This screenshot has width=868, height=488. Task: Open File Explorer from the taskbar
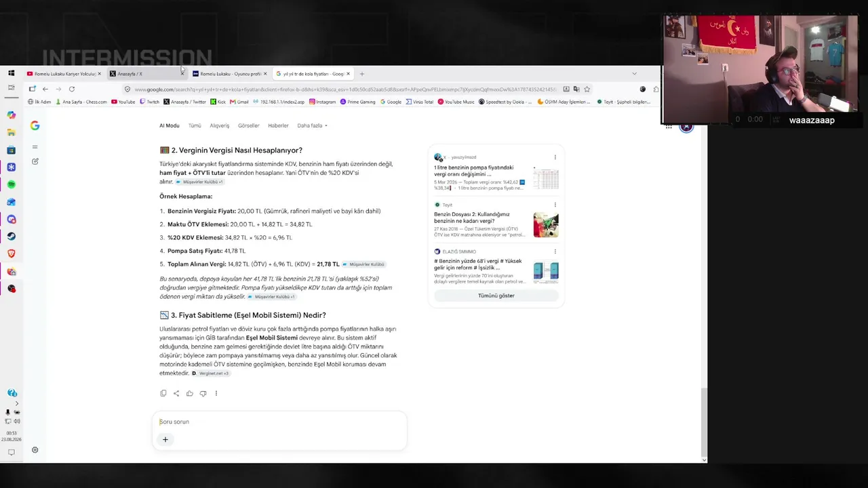click(12, 133)
